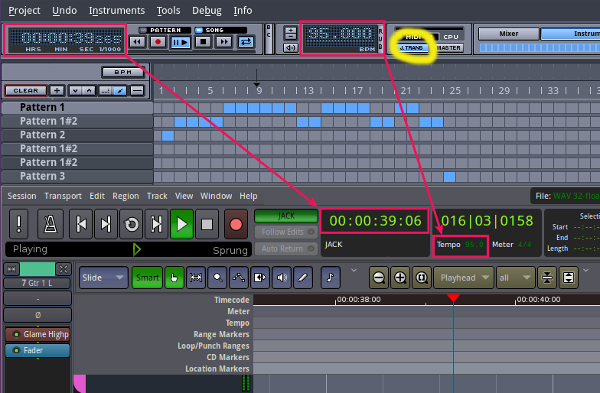Toggle Hydrogen loop song button
Image resolution: width=600 pixels, height=393 pixels.
[x=246, y=42]
